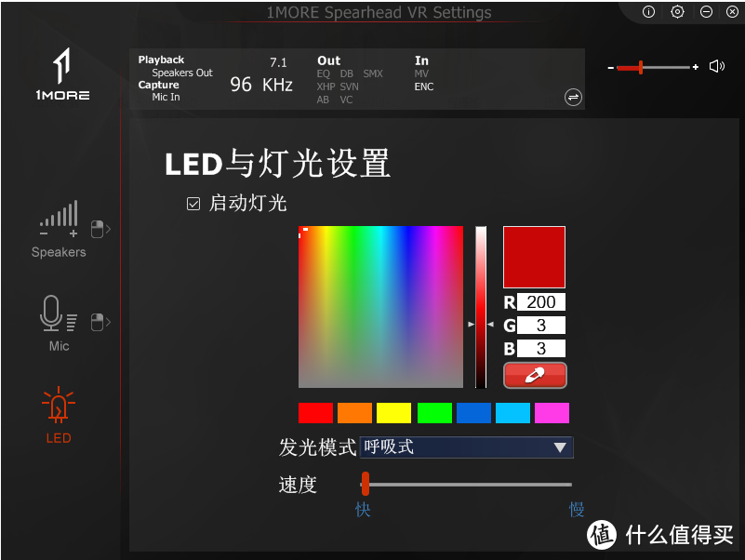Screen dimensions: 745x560
Task: Click XHP in the Out status
Action: [326, 87]
